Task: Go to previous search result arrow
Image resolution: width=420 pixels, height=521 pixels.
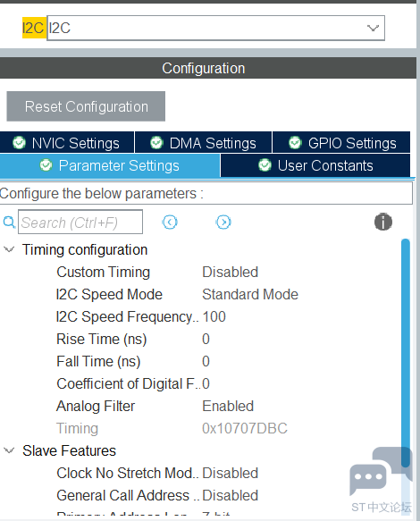Action: click(x=170, y=222)
